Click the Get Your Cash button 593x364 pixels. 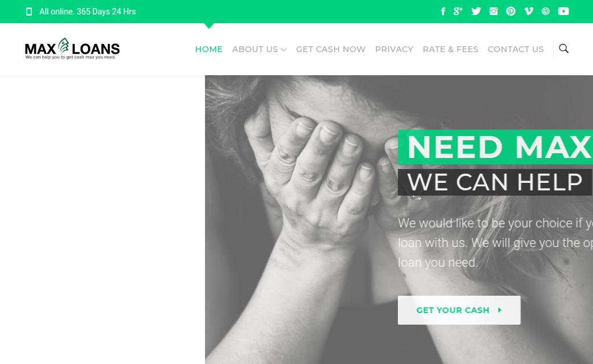point(459,310)
